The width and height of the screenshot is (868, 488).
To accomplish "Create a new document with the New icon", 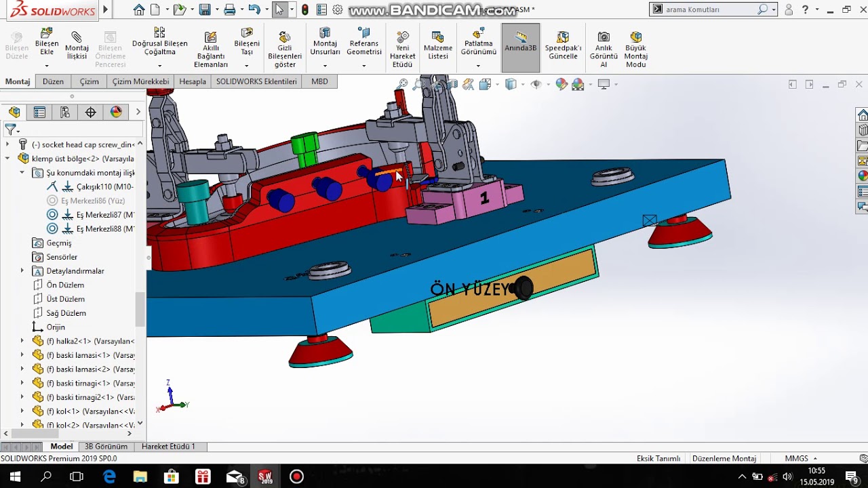I will click(155, 9).
